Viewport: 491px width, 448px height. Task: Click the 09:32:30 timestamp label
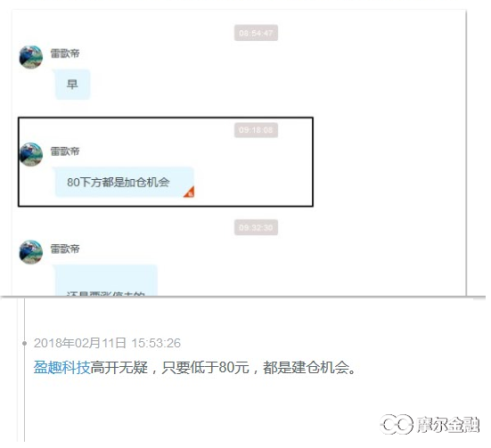[256, 227]
